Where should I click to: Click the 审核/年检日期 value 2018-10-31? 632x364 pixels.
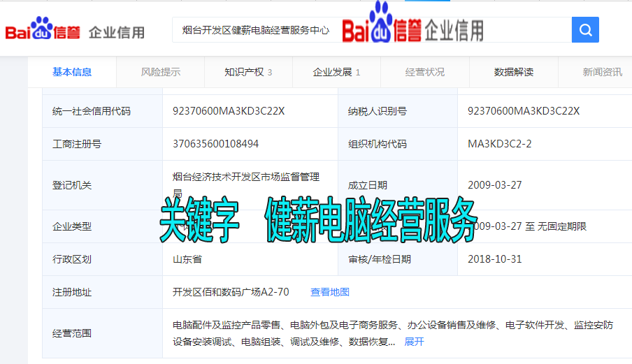pyautogui.click(x=494, y=259)
